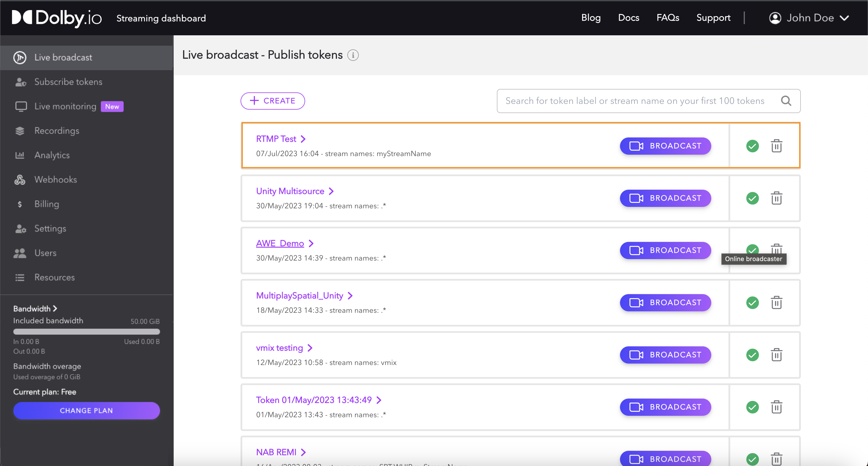Click the Broadcast icon for RTMP Test

tap(665, 146)
